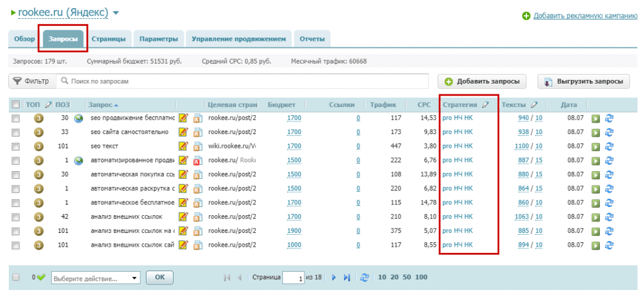This screenshot has height=297, width=644.
Task: Go to the previous page arrow in pagination
Action: (x=240, y=277)
